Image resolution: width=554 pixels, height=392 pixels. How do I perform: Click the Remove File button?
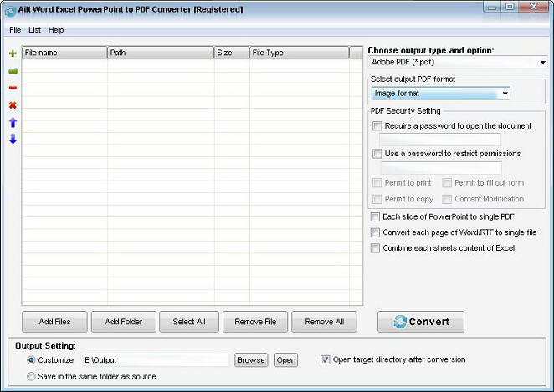pyautogui.click(x=255, y=322)
